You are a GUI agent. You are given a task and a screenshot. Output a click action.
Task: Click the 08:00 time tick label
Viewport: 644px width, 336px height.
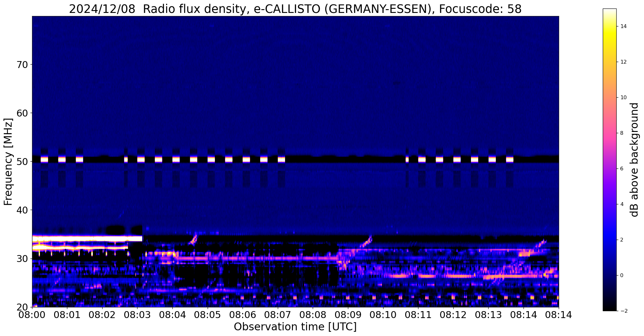32,315
